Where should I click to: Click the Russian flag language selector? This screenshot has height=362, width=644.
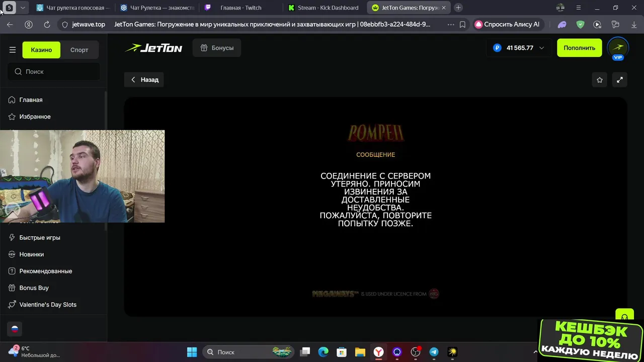(x=15, y=329)
